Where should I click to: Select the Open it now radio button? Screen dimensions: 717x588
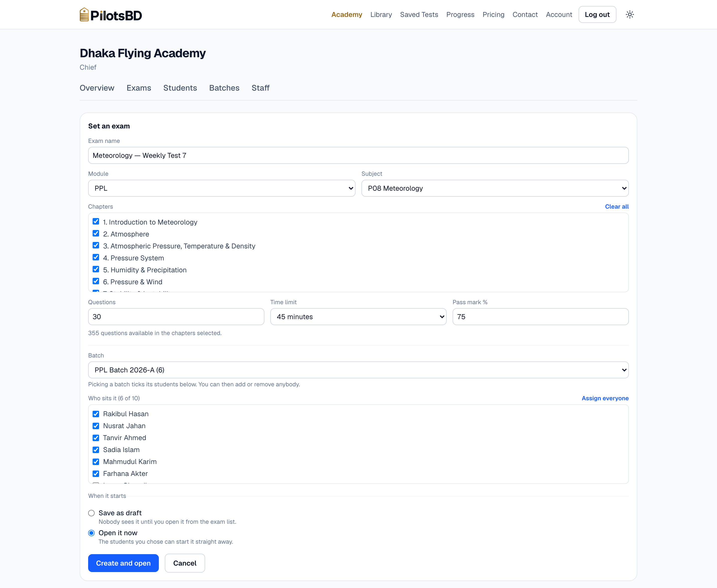point(91,533)
